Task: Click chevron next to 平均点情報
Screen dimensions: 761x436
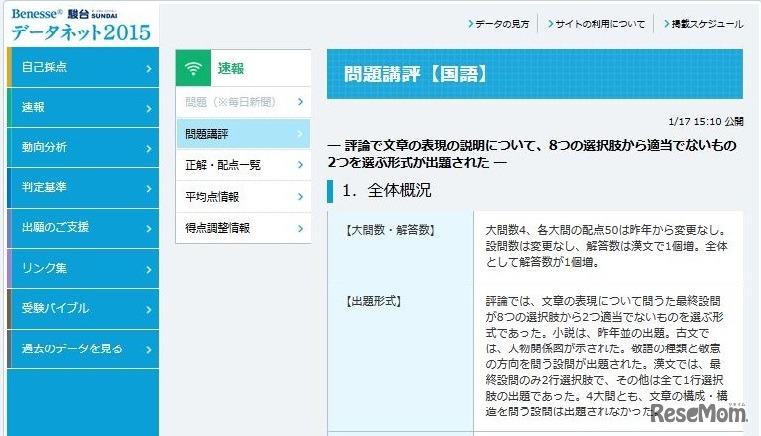Action: click(300, 197)
